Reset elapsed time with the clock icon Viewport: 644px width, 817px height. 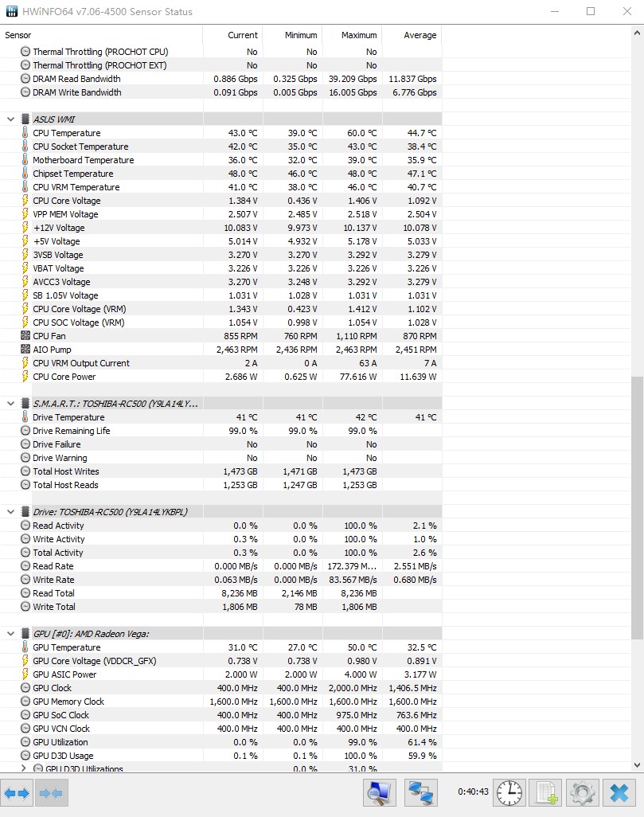[509, 793]
